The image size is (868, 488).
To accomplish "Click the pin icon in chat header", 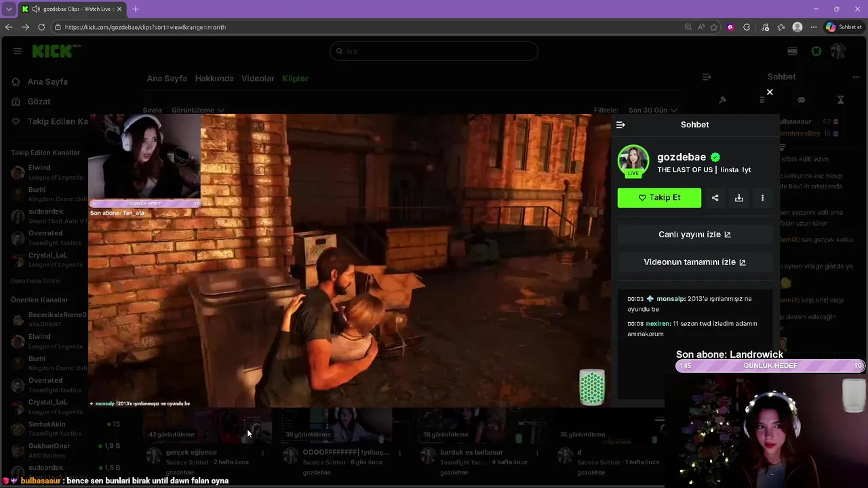I will 723,100.
